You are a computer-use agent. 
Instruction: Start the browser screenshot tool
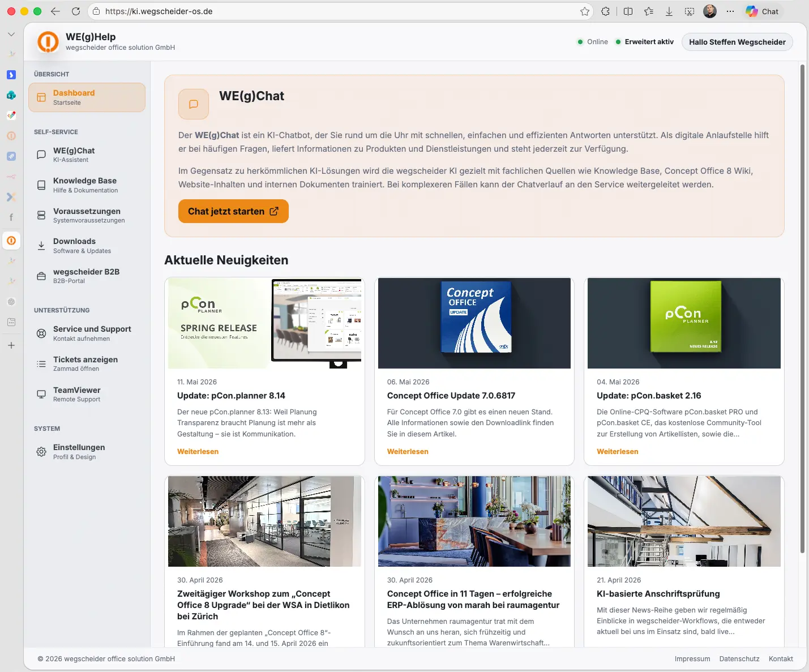690,11
